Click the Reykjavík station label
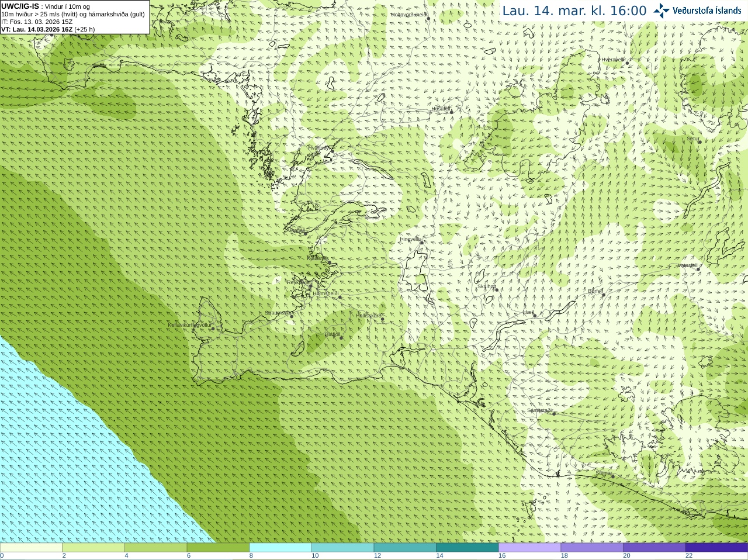The height and width of the screenshot is (560, 748). tap(299, 282)
